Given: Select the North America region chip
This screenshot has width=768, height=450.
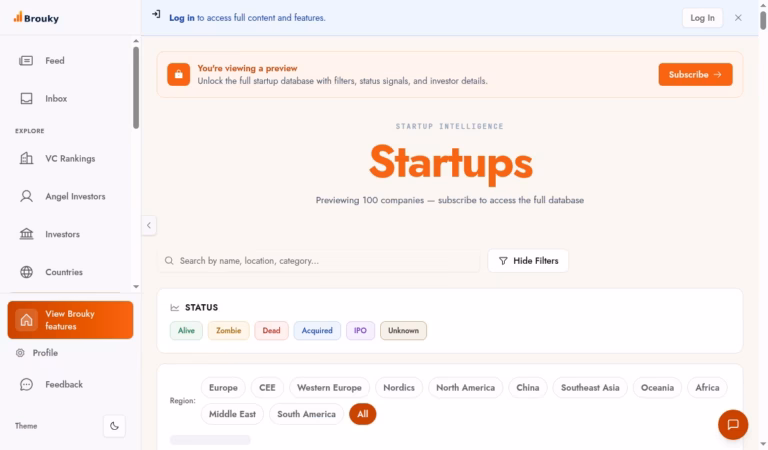Looking at the screenshot, I should coord(465,387).
